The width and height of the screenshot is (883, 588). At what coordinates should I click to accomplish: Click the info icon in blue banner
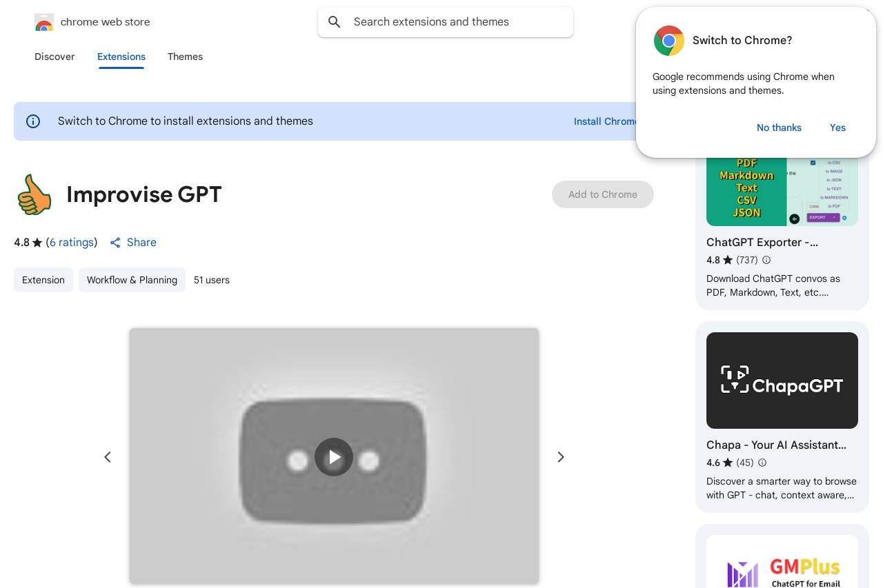point(33,121)
